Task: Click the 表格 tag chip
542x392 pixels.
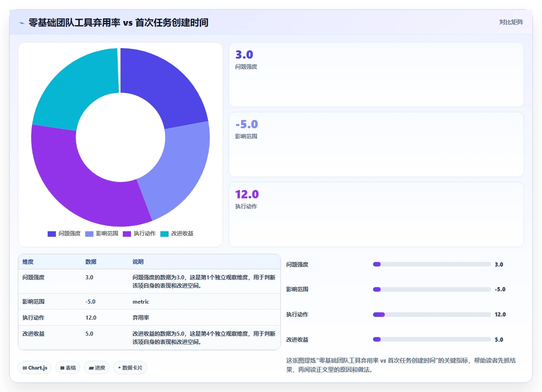Action: (x=68, y=368)
